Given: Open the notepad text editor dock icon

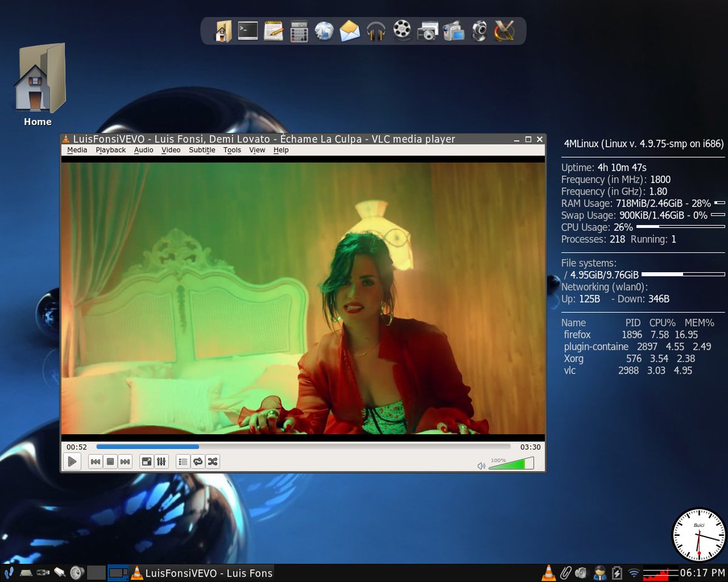Looking at the screenshot, I should coord(274,30).
